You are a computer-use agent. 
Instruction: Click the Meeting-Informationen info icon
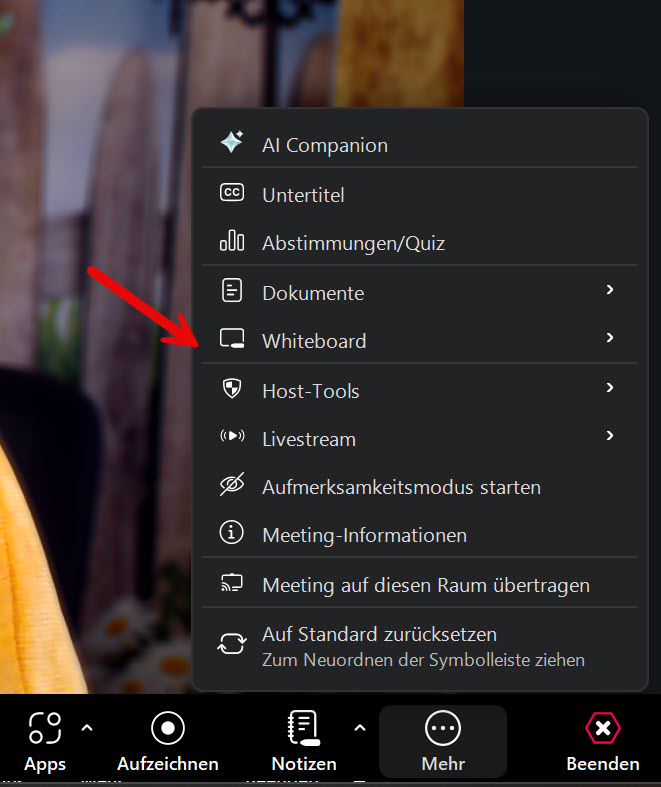click(x=231, y=534)
